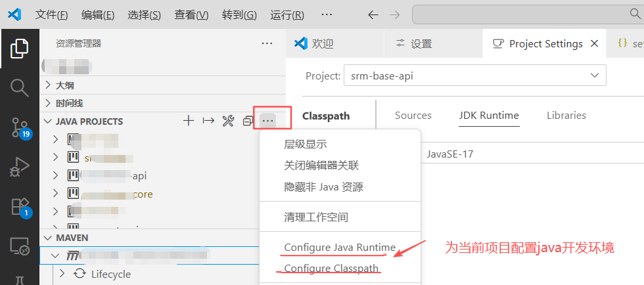Open the Run and Debug view
The width and height of the screenshot is (644, 285).
pos(19,167)
